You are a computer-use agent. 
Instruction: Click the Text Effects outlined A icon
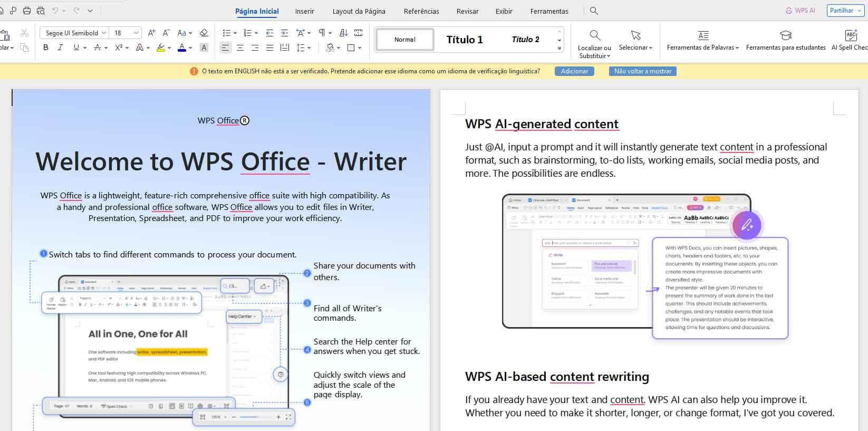pyautogui.click(x=139, y=47)
